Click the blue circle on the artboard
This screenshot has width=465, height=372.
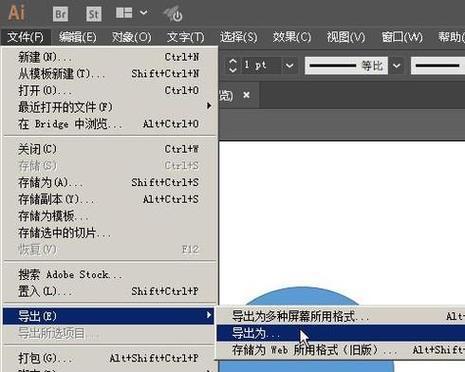coord(302,297)
